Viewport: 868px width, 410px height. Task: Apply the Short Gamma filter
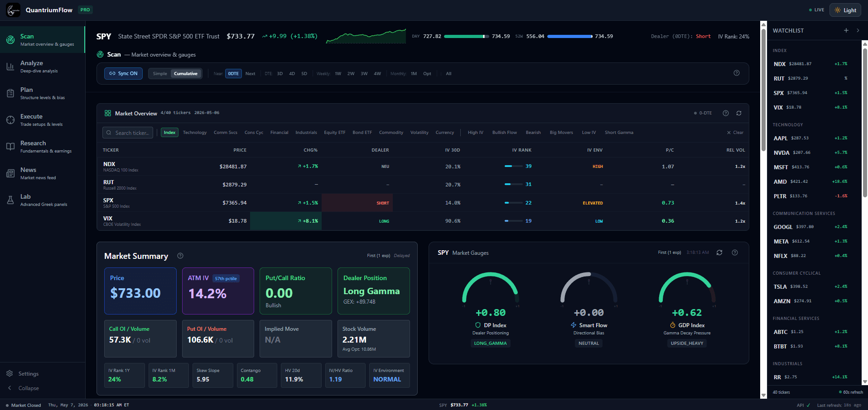(x=619, y=133)
